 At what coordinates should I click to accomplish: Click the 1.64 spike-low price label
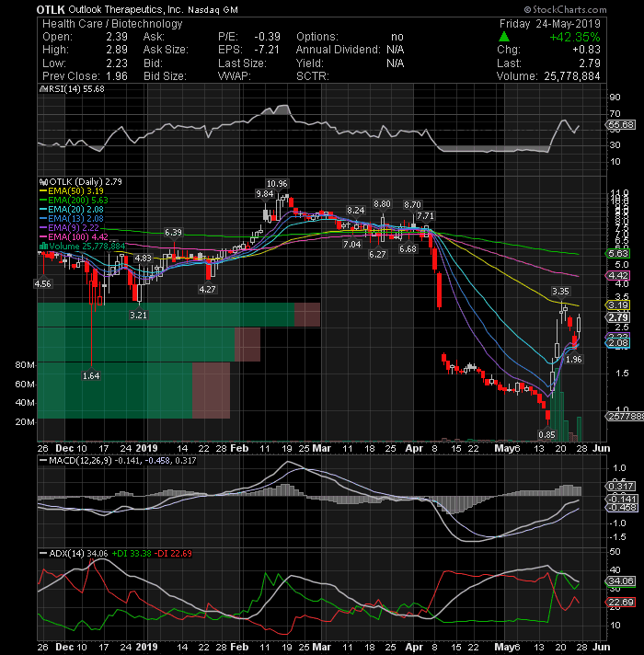click(91, 375)
